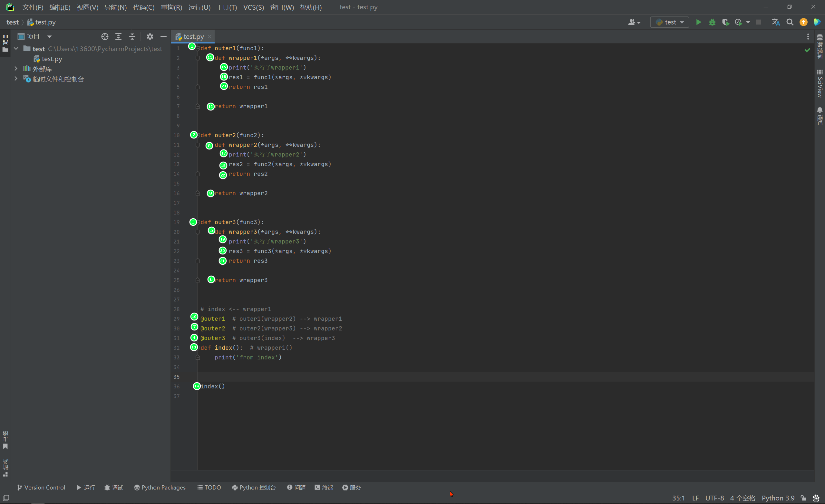Toggle read-only lock icon in status bar
825x504 pixels.
tap(803, 498)
